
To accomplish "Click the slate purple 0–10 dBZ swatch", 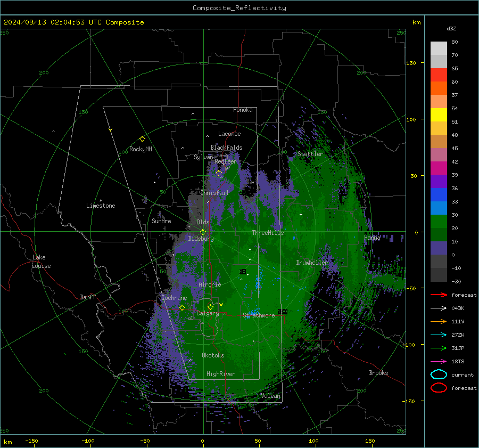I will pyautogui.click(x=439, y=248).
